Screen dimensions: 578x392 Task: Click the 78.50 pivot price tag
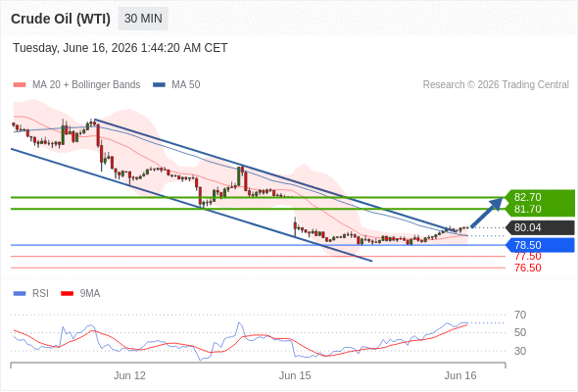pos(540,245)
